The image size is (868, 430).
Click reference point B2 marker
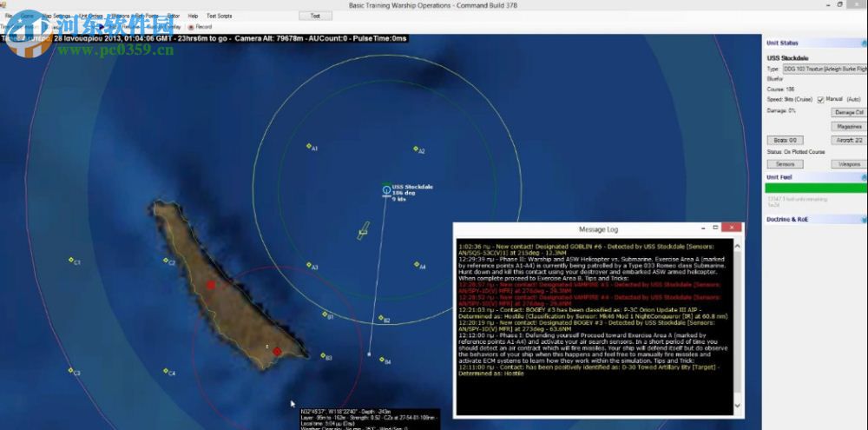point(381,318)
